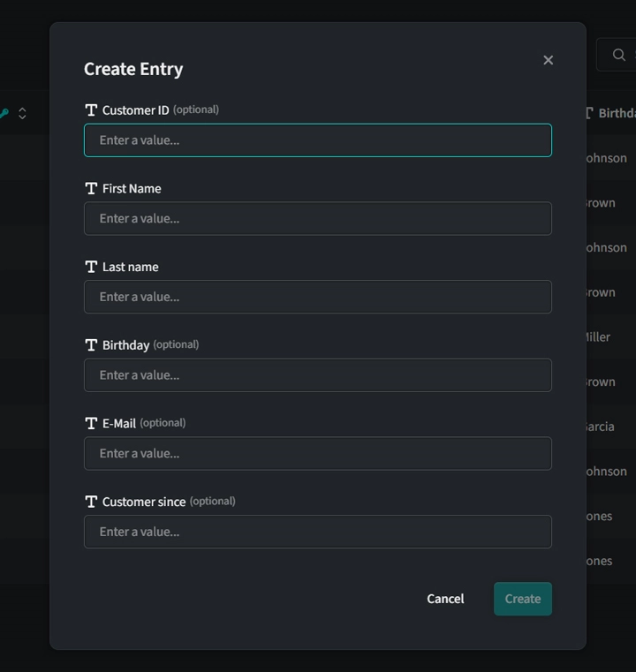The width and height of the screenshot is (636, 672).
Task: Click the text type icon beside First Name
Action: 91,189
